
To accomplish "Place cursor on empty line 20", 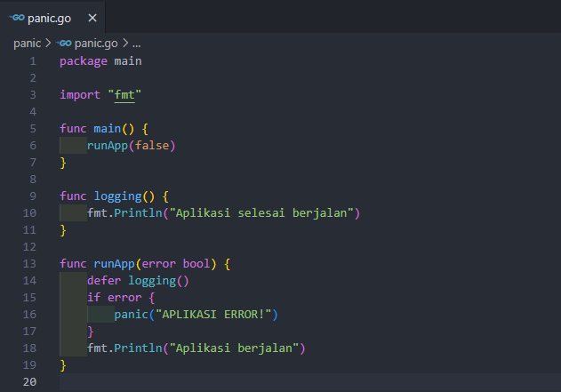I will pyautogui.click(x=309, y=382).
